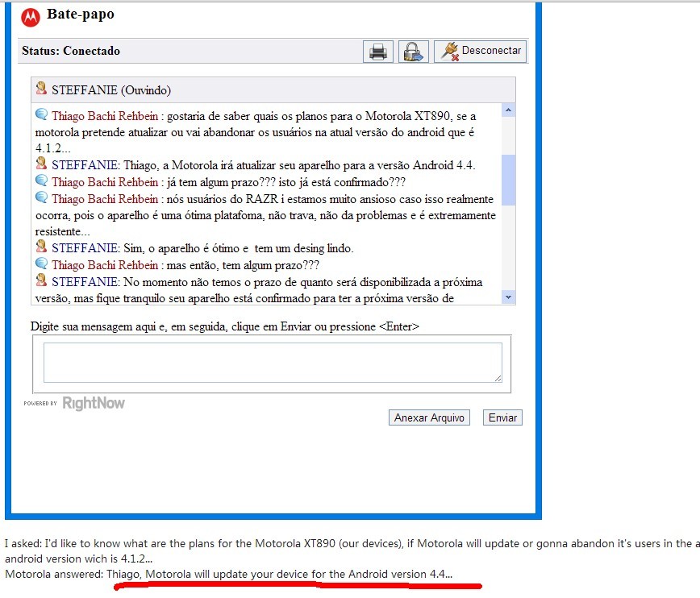This screenshot has height=598, width=700.
Task: Click speech bubble icon beside 'nós usuários do RAZR'
Action: point(41,197)
